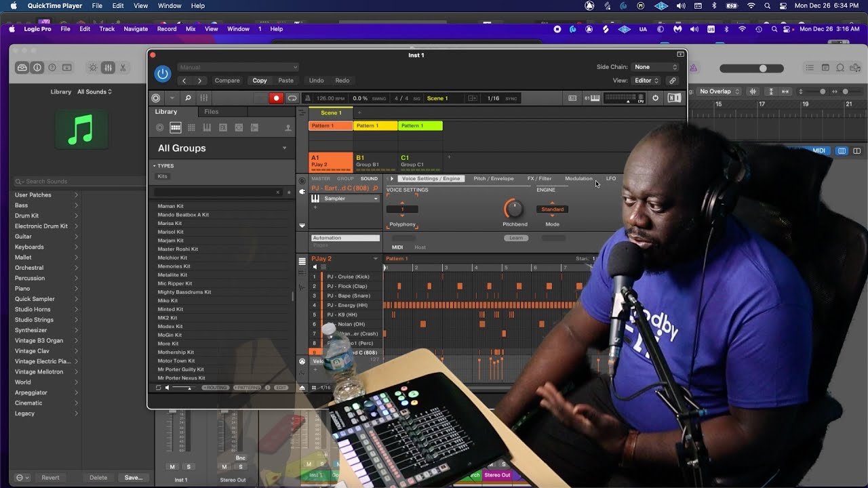Open the FX / Filter tab
Screen dimensions: 868x488
540,179
